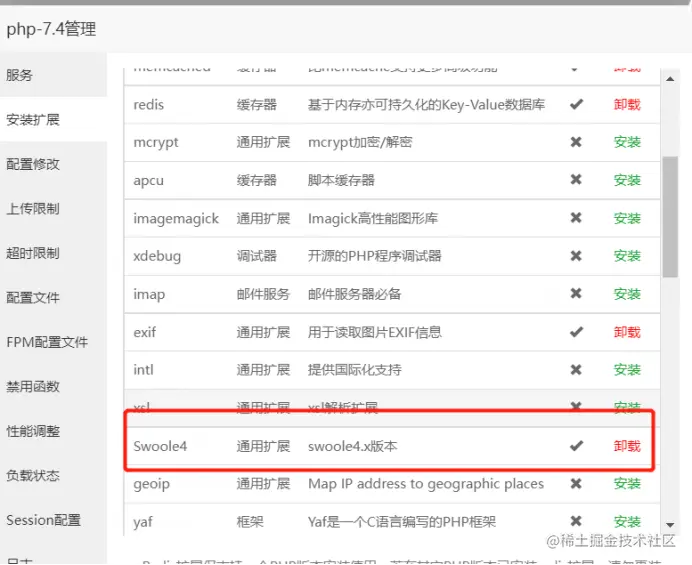Screen dimensions: 692x565
Task: Click the Imagick高性能图形库 description
Action: point(373,218)
